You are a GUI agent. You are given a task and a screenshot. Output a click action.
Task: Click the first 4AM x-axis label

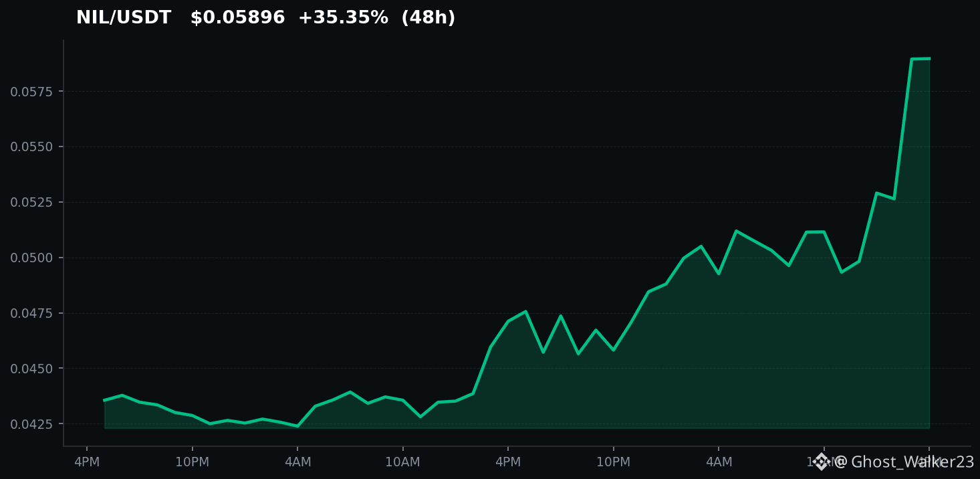coord(297,462)
